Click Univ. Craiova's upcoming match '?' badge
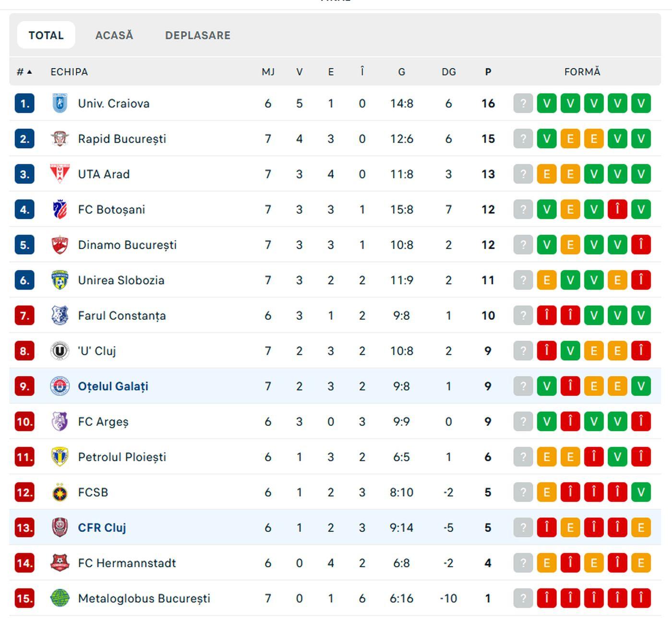This screenshot has height=618, width=672. click(x=523, y=104)
